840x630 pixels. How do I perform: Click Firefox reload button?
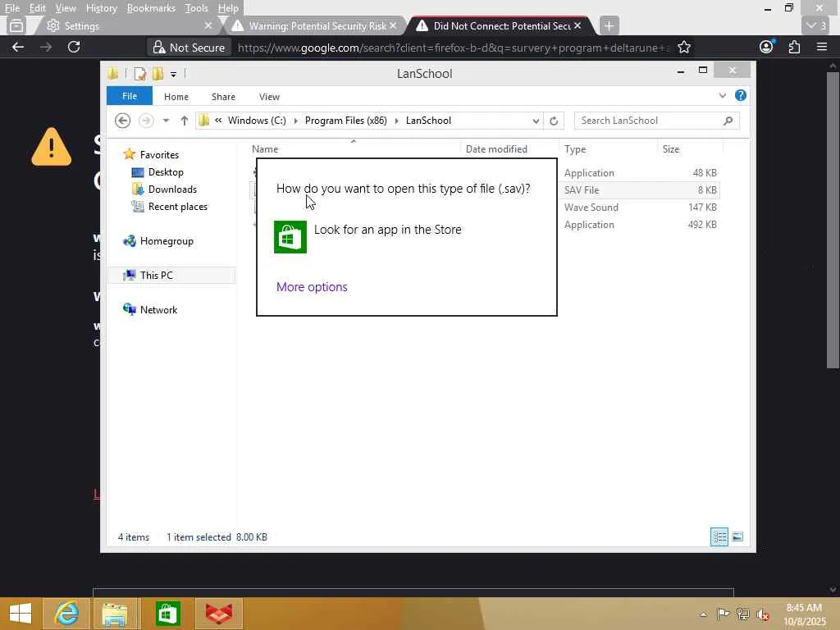(74, 47)
